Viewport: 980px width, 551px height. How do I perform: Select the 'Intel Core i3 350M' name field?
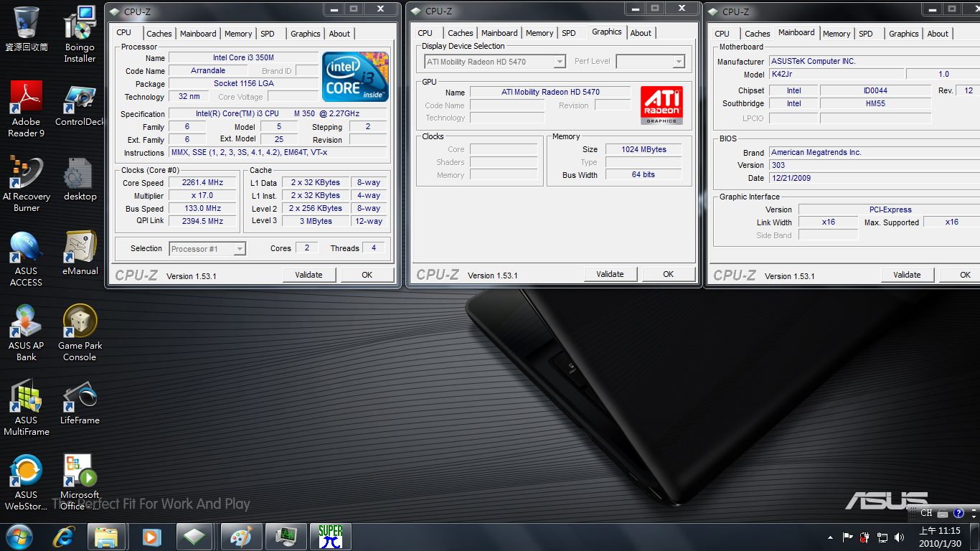[x=244, y=58]
